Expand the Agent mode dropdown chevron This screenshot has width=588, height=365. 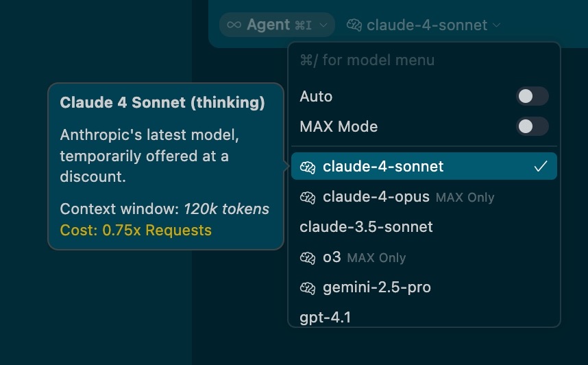pyautogui.click(x=323, y=25)
